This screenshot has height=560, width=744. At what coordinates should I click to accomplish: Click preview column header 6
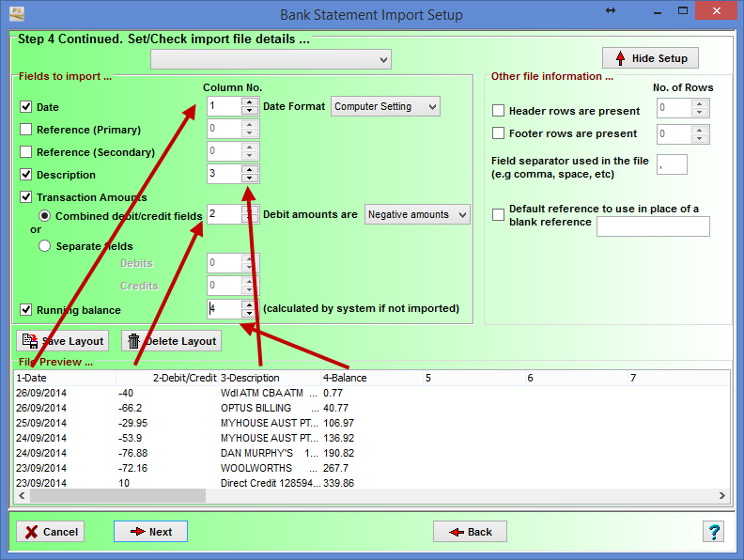pos(577,378)
